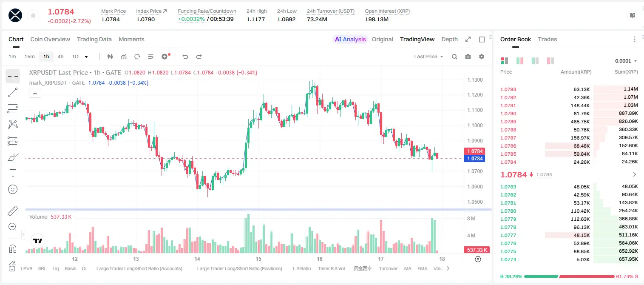The height and width of the screenshot is (285, 644).
Task: Show only buy orders in order book
Action: tap(535, 61)
